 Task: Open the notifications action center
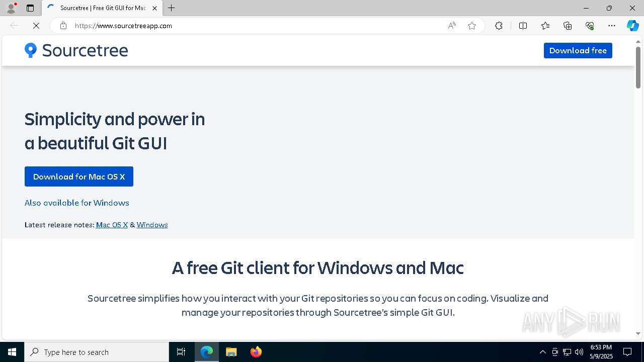click(x=627, y=352)
